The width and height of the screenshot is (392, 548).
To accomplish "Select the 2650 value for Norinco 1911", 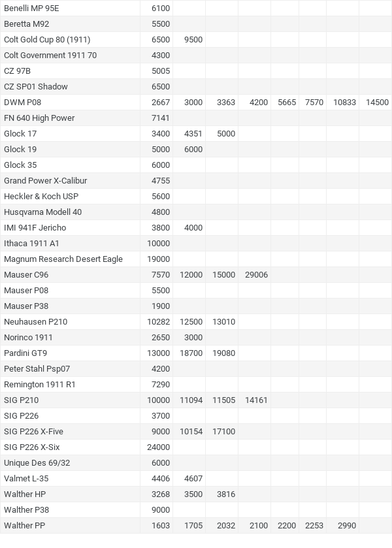I will click(161, 338).
